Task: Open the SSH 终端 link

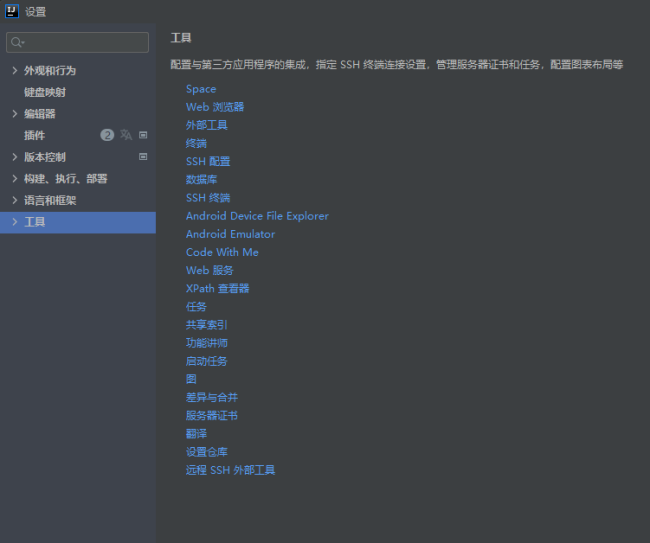Action: (208, 198)
